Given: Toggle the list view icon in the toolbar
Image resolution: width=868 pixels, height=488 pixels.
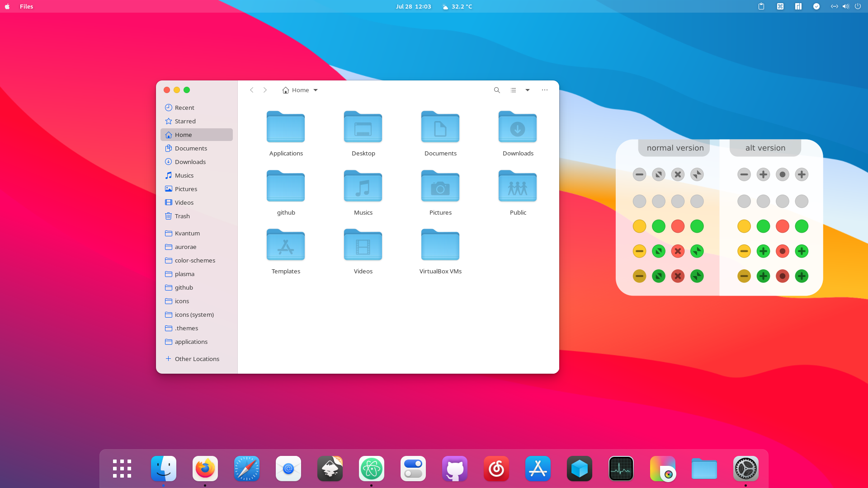Looking at the screenshot, I should tap(513, 90).
